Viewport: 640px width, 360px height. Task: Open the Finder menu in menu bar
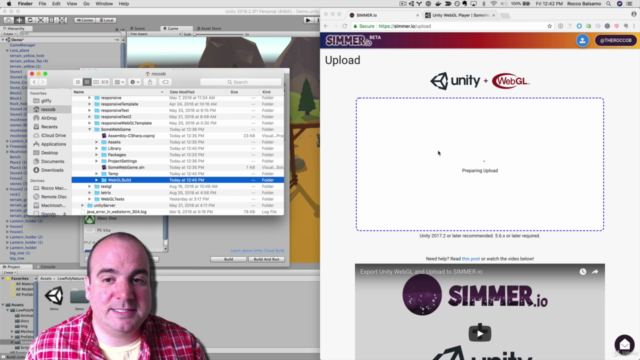coord(25,4)
